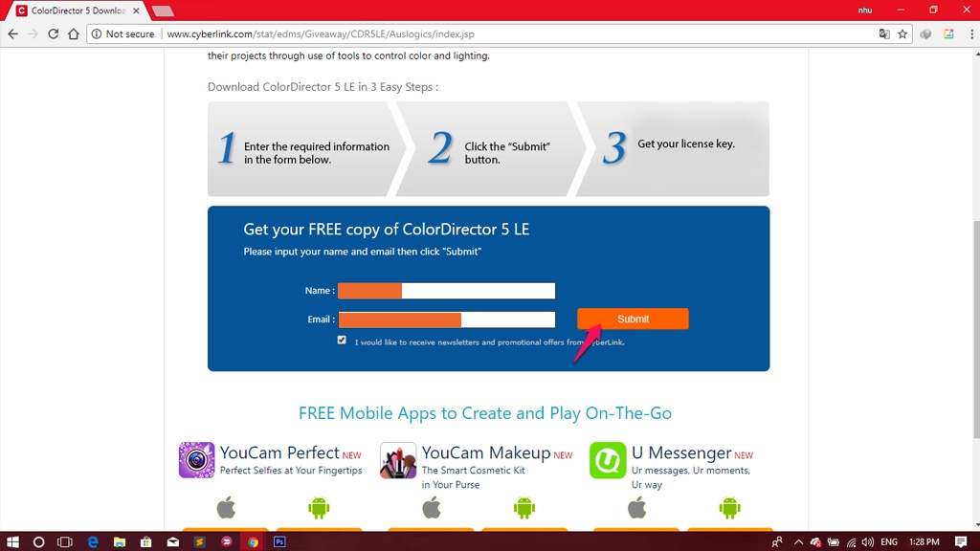Image resolution: width=980 pixels, height=551 pixels.
Task: Reload the page using the refresh icon
Action: (54, 34)
